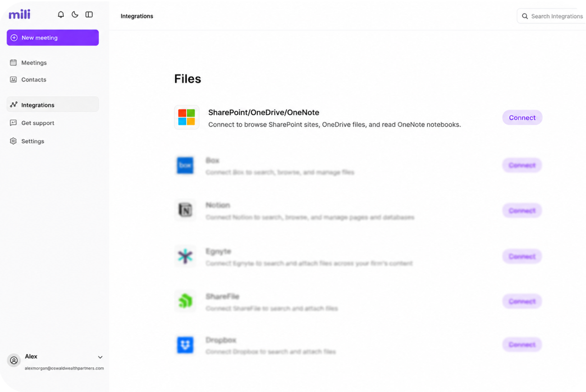This screenshot has width=586, height=392.
Task: Click the Get support chat icon
Action: 14,123
